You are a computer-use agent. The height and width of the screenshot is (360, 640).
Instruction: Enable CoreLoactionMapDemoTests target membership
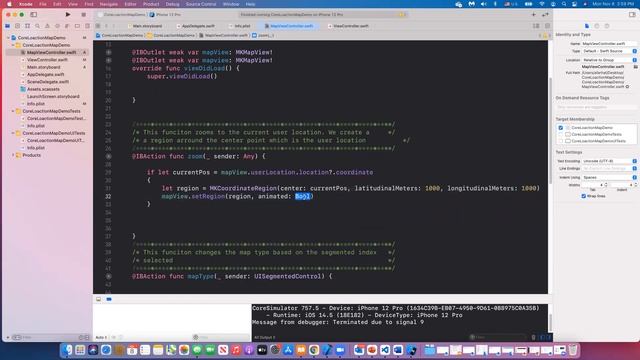[560, 134]
